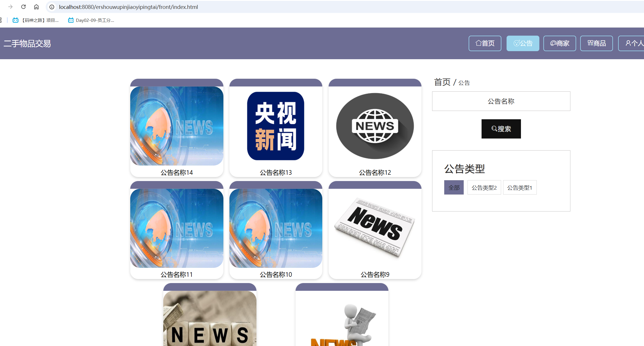View site information icon in address bar

[x=52, y=7]
